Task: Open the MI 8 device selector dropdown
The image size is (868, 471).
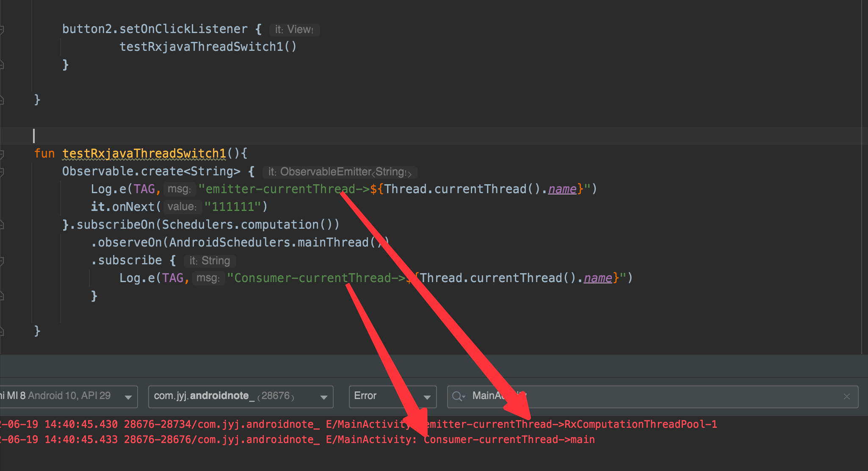Action: (129, 396)
